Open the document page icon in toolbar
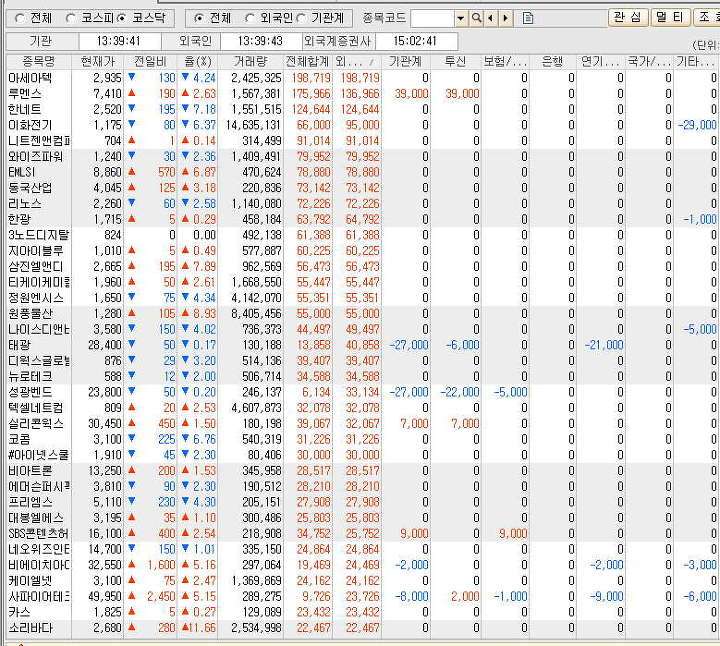 (528, 18)
